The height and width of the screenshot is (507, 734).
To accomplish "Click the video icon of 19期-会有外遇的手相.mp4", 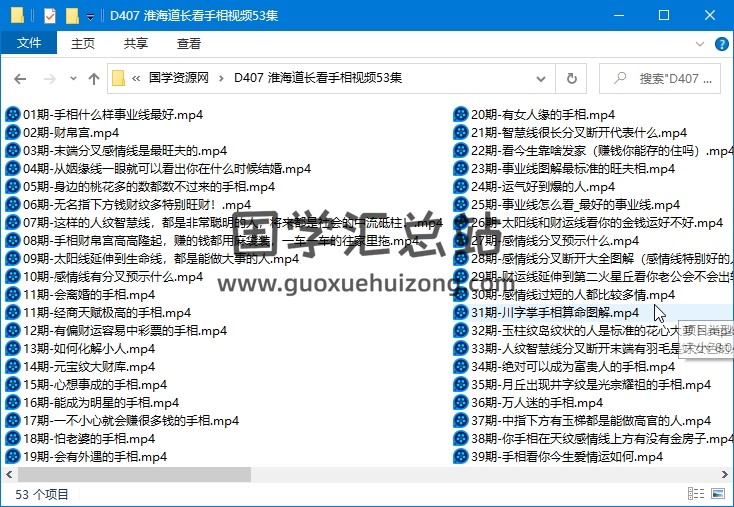I will point(13,456).
